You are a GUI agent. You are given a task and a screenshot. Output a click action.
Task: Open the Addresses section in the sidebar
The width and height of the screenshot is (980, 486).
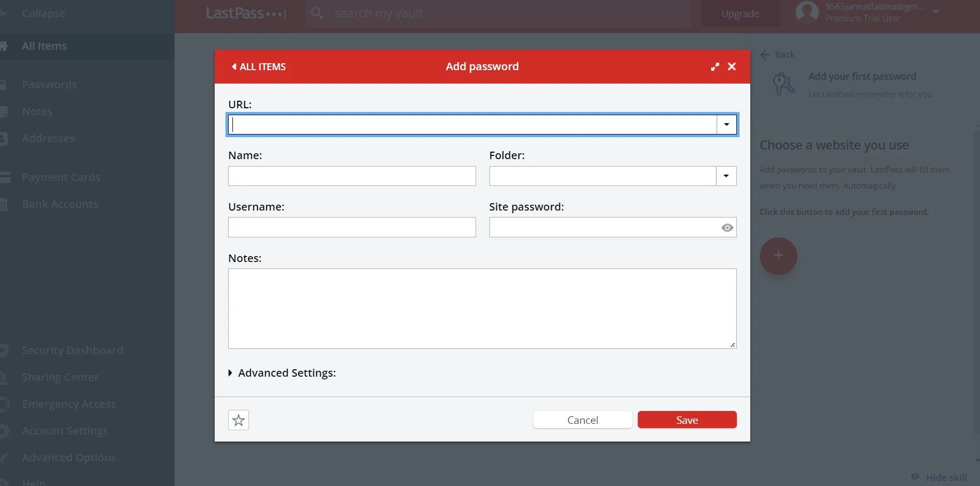click(48, 138)
